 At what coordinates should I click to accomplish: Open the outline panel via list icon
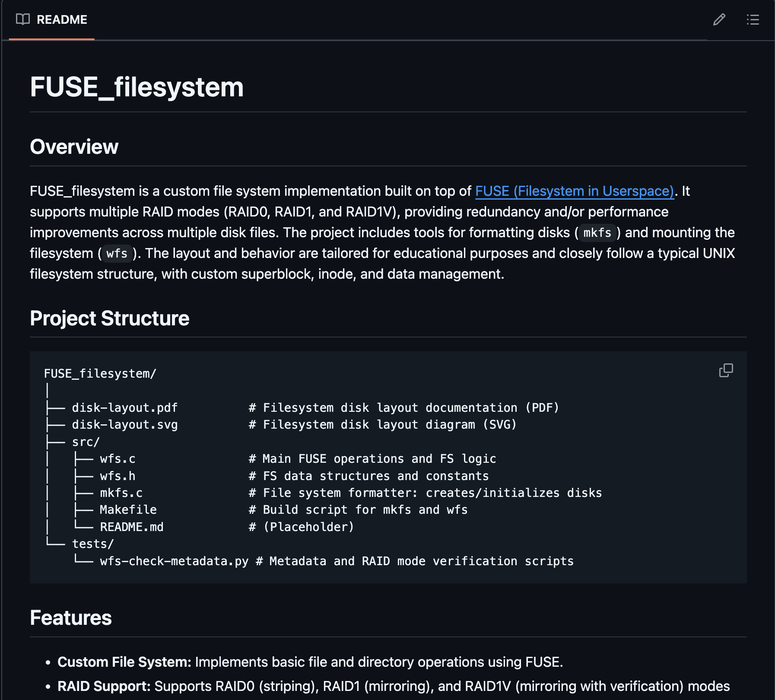pyautogui.click(x=753, y=20)
